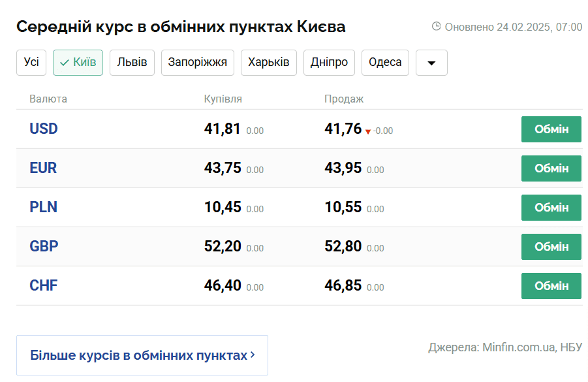588x382 pixels.
Task: Select the Київ city filter
Action: pos(78,63)
